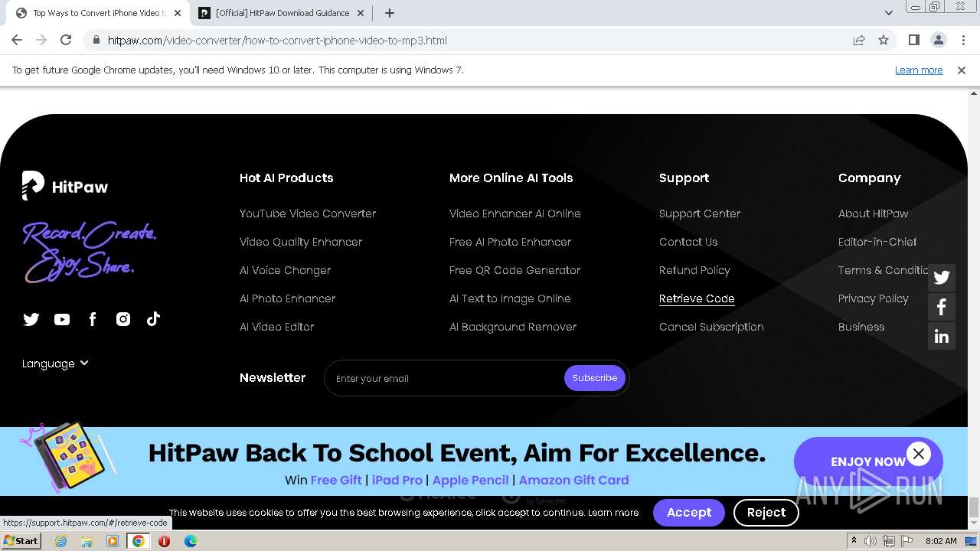Open Cancel Subscription link

(711, 327)
